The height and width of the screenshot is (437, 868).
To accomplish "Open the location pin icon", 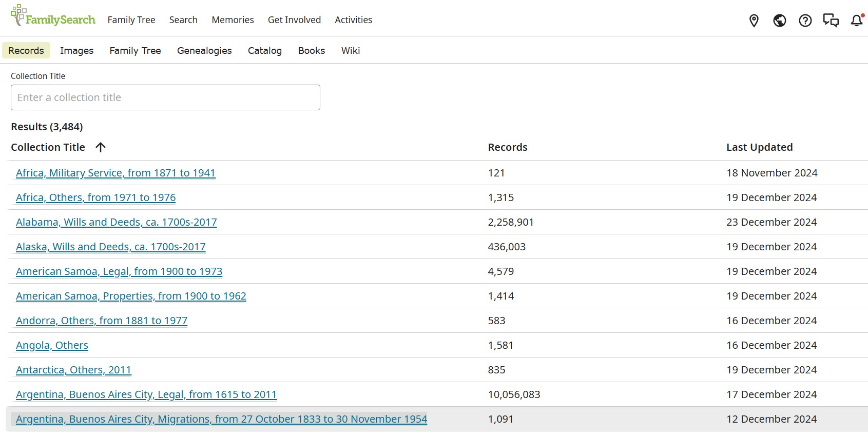I will 754,21.
